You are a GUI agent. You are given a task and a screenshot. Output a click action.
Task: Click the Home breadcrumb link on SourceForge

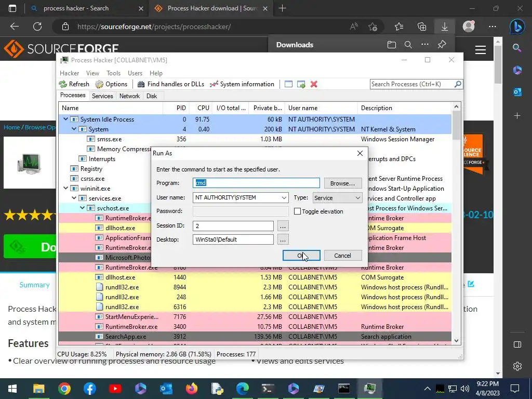(x=12, y=127)
